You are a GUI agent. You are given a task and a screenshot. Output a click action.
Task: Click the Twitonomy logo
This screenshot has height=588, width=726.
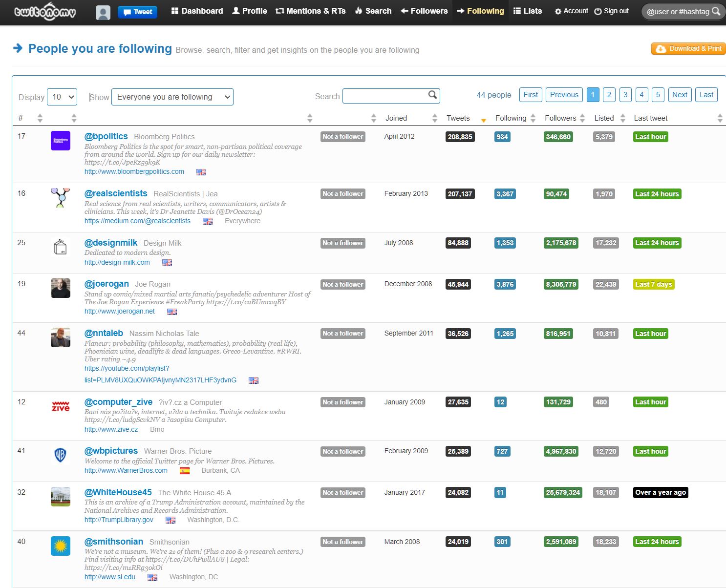coord(45,12)
